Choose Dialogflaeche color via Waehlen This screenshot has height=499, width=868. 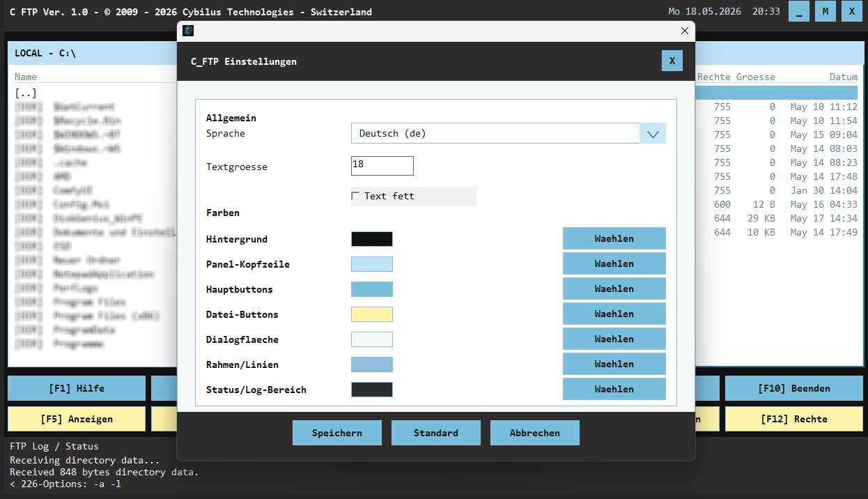point(614,339)
